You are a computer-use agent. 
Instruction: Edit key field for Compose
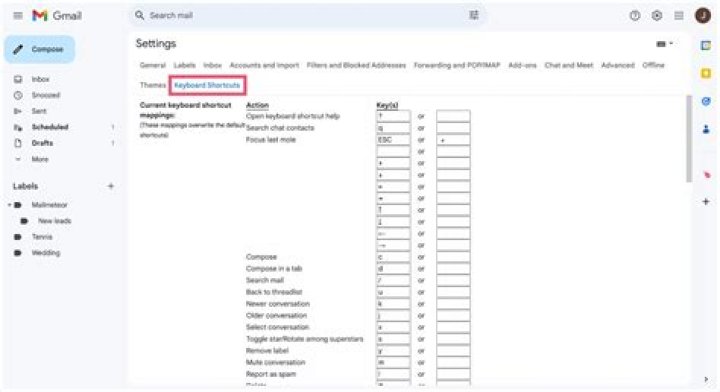click(393, 257)
